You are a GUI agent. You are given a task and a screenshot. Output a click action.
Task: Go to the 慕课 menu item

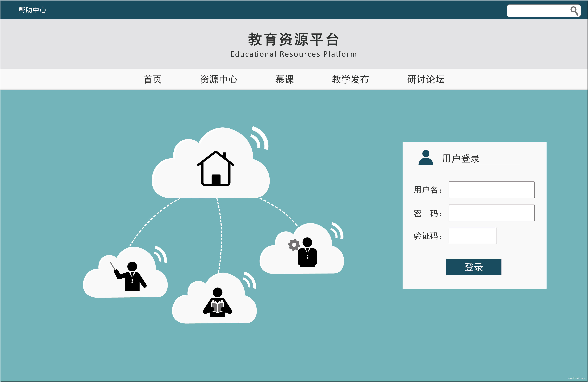coord(285,79)
